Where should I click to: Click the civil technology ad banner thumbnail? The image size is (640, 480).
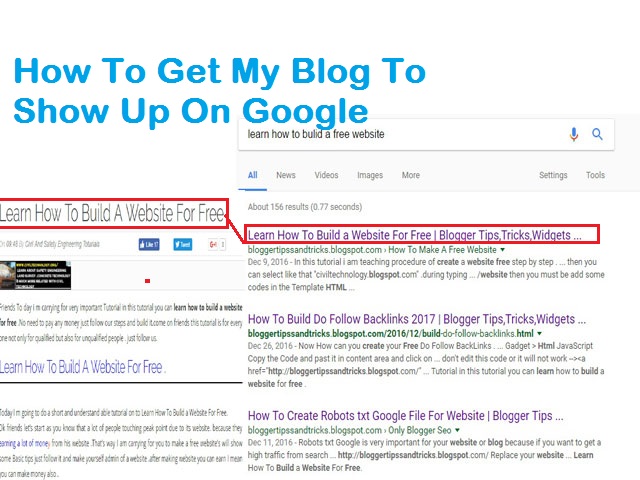pos(36,276)
